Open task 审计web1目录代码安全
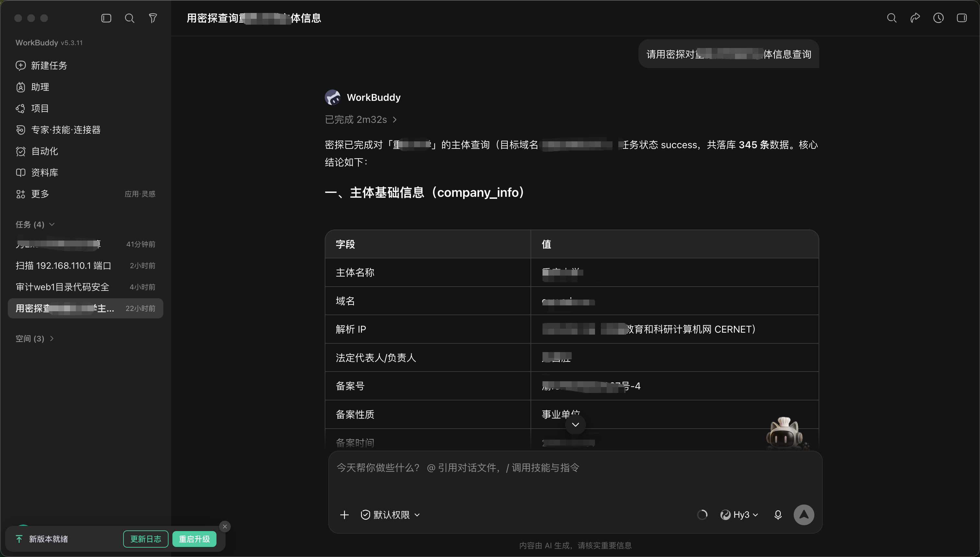The width and height of the screenshot is (980, 557). [x=85, y=287]
